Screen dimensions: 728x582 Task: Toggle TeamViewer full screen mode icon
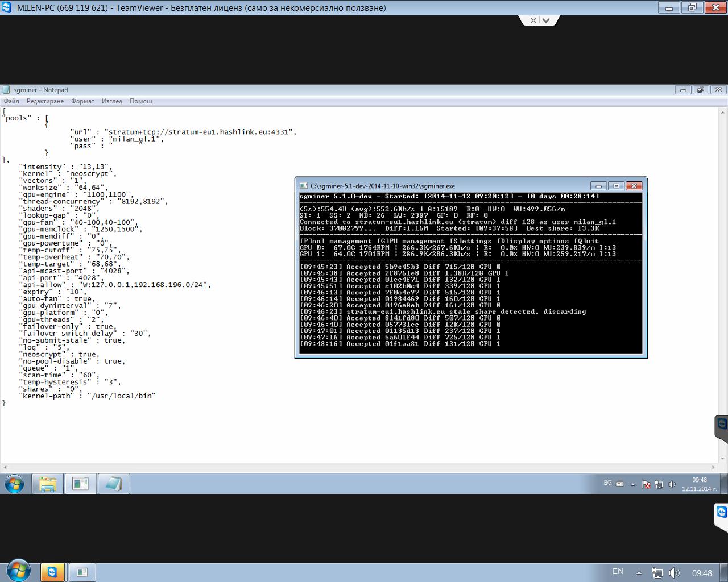click(533, 20)
